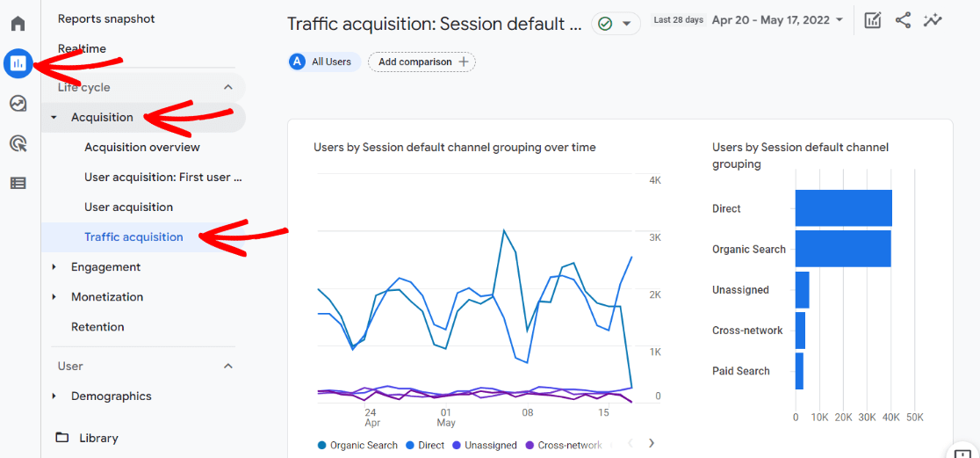Viewport: 980px width, 458px height.
Task: Open the Advertising icon in left rail
Action: click(x=18, y=143)
